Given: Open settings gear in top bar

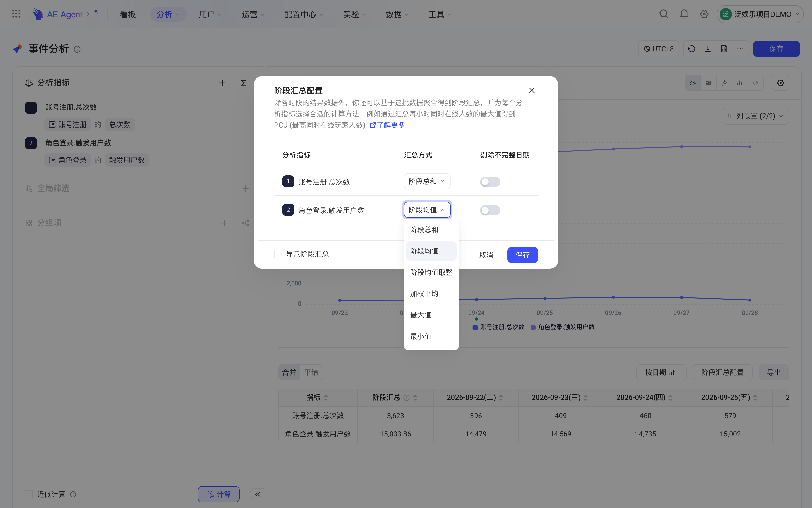Looking at the screenshot, I should [704, 14].
